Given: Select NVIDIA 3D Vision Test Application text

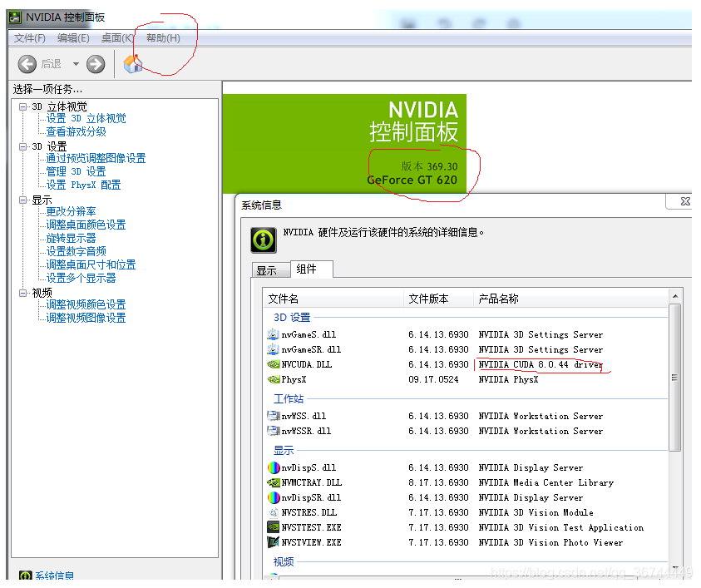Looking at the screenshot, I should (561, 527).
